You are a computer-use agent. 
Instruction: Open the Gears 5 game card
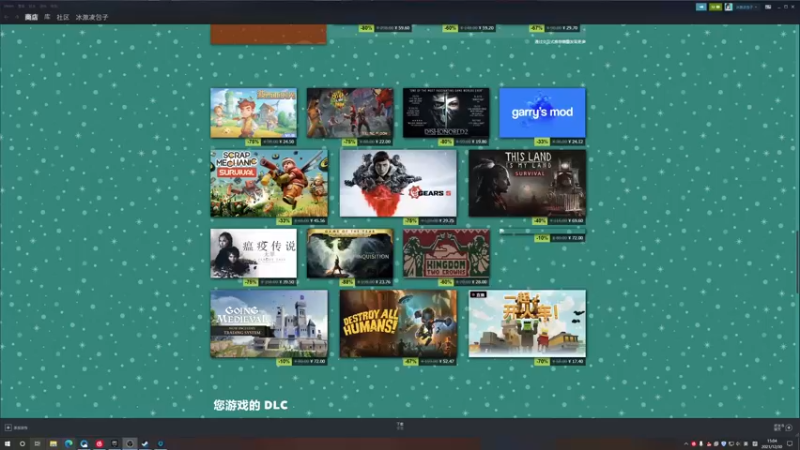tap(398, 183)
